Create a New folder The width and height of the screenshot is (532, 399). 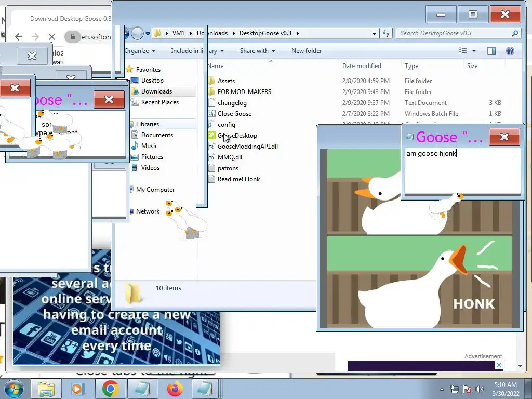pos(307,51)
